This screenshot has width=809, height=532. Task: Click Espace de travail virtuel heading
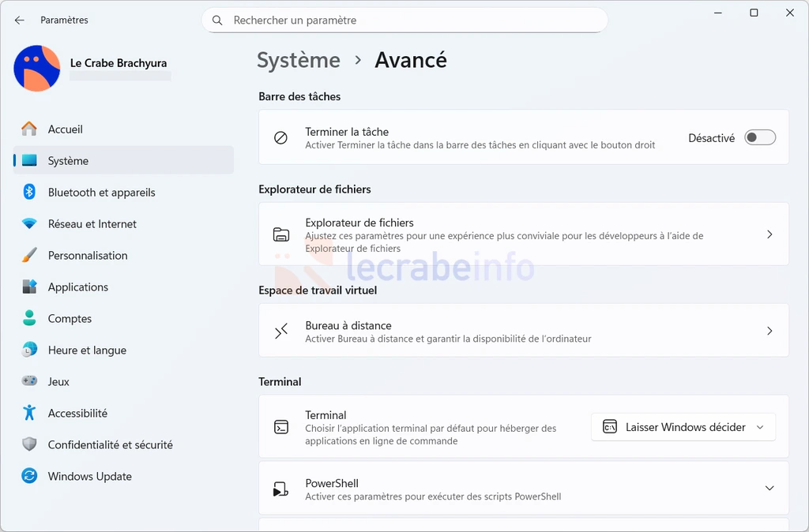click(x=318, y=290)
